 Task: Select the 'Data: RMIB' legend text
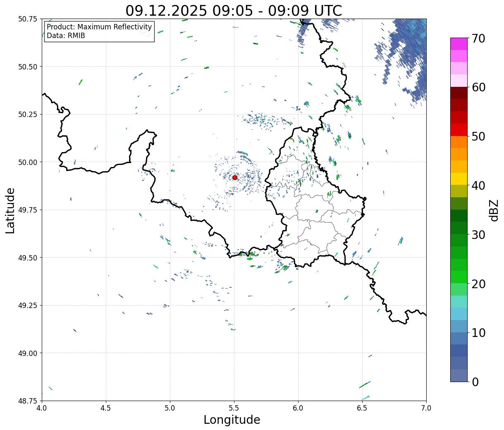[x=66, y=36]
